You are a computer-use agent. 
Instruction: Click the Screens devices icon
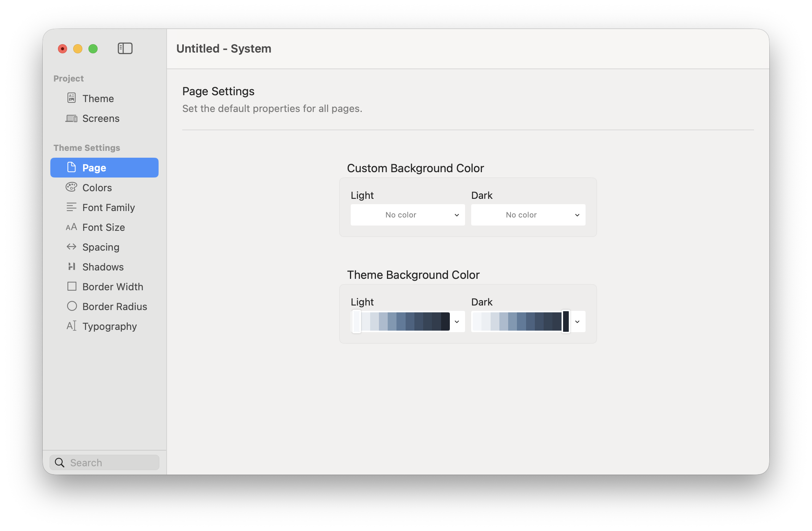point(71,118)
